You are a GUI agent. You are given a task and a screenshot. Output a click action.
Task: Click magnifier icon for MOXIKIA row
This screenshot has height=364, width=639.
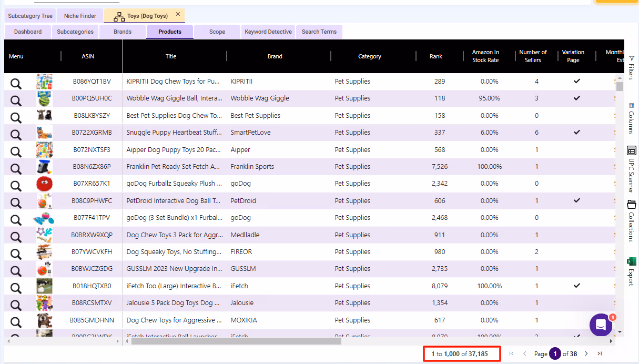[16, 322]
